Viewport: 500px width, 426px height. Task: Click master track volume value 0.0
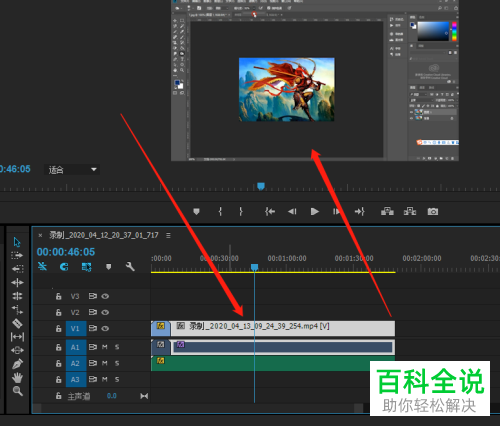[112, 396]
